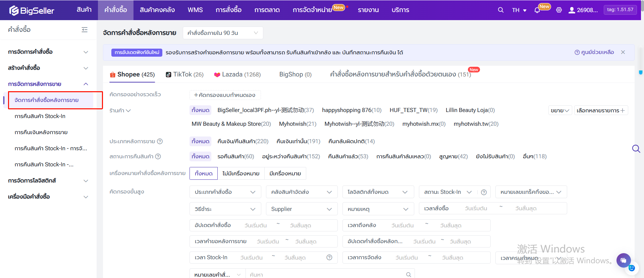The height and width of the screenshot is (278, 644).
Task: Switch to the Lazada tab
Action: [x=237, y=74]
